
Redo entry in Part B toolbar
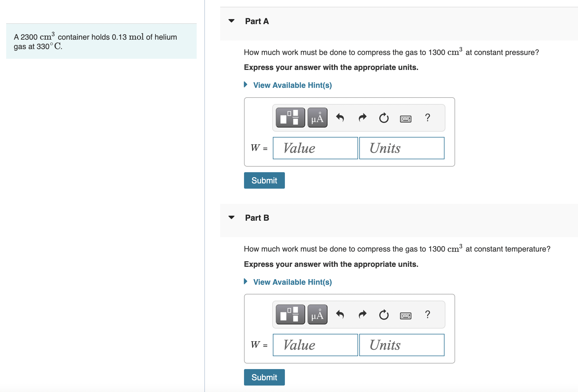click(x=362, y=315)
